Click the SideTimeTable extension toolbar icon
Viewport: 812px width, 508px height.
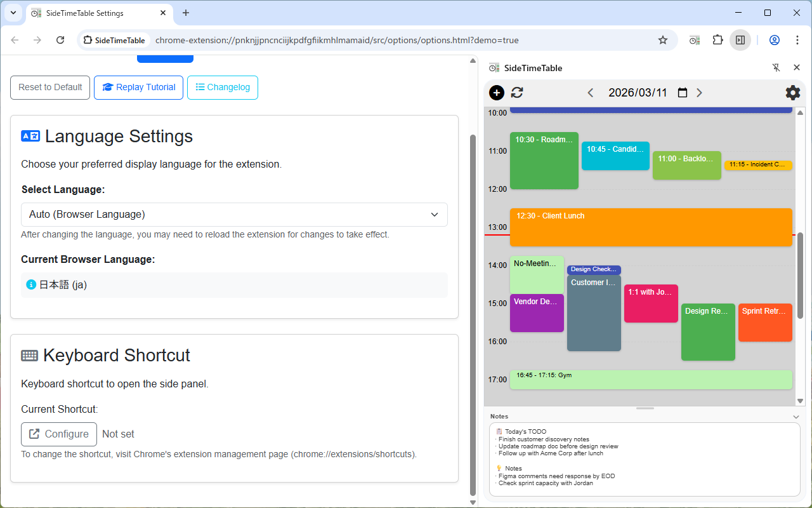coord(695,40)
